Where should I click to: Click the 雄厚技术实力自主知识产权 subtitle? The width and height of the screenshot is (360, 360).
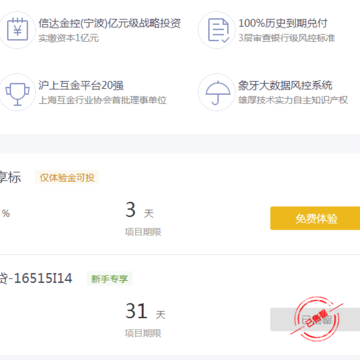293,100
